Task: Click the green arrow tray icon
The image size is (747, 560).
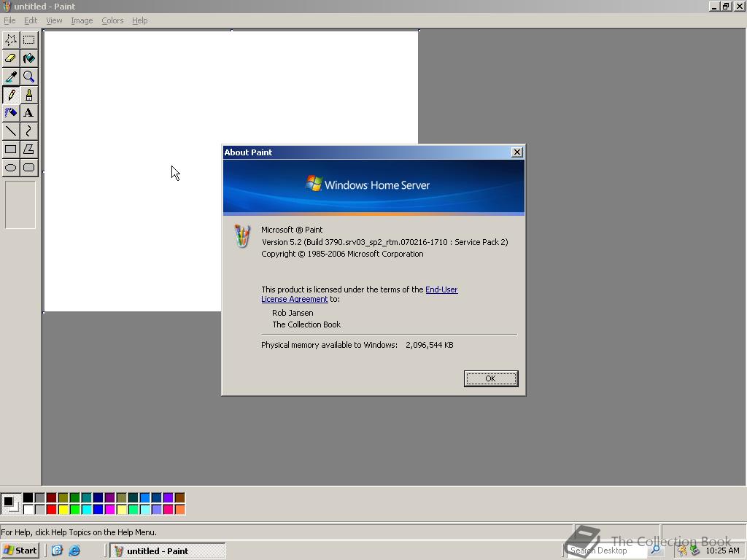Action: click(695, 551)
